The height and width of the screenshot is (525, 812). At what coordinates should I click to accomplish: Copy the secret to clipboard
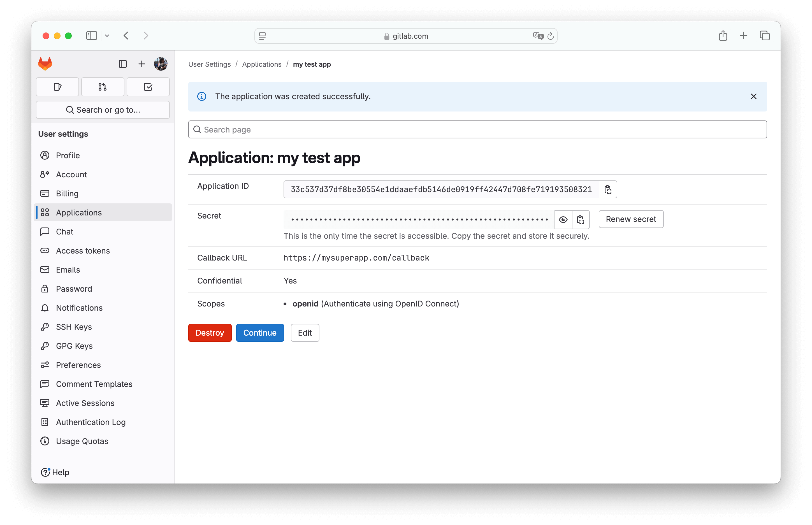(581, 220)
